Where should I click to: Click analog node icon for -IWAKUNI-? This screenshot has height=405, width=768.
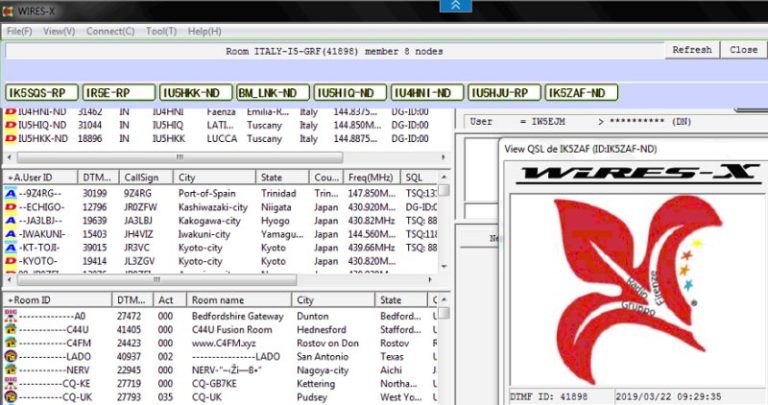coord(10,234)
